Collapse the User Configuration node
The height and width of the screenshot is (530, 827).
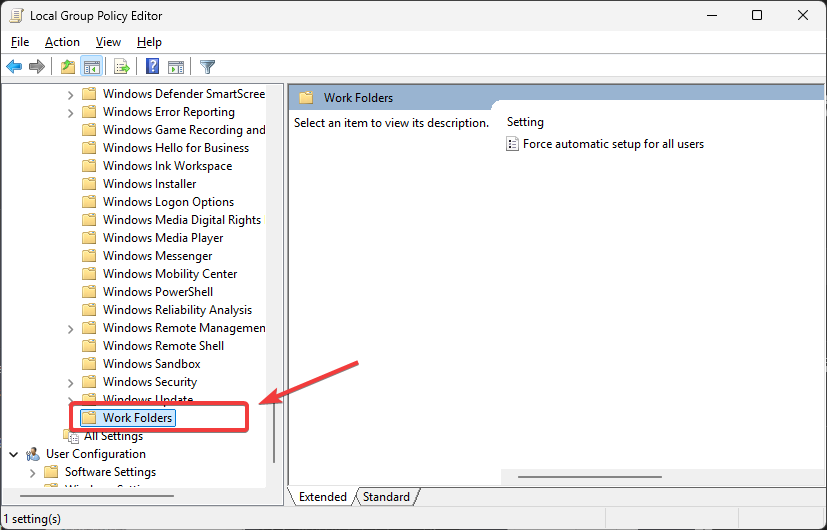click(13, 454)
